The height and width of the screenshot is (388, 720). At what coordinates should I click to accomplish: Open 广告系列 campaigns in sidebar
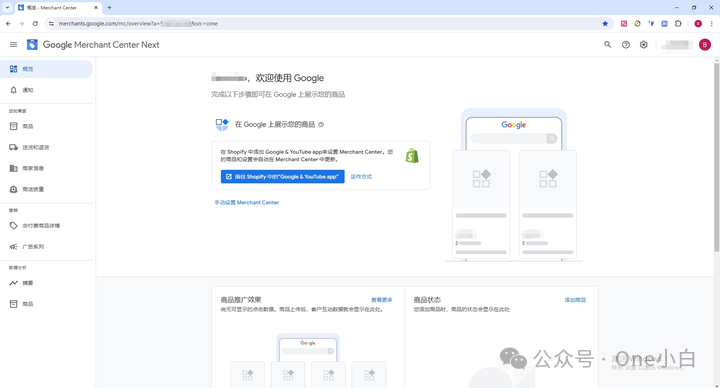click(x=46, y=247)
